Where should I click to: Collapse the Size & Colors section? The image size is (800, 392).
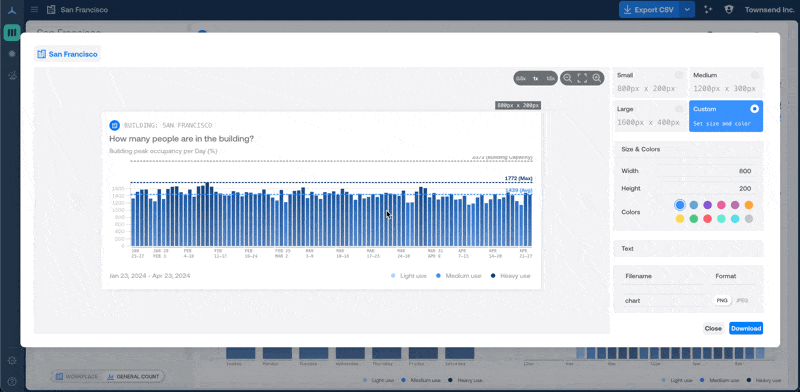point(688,150)
